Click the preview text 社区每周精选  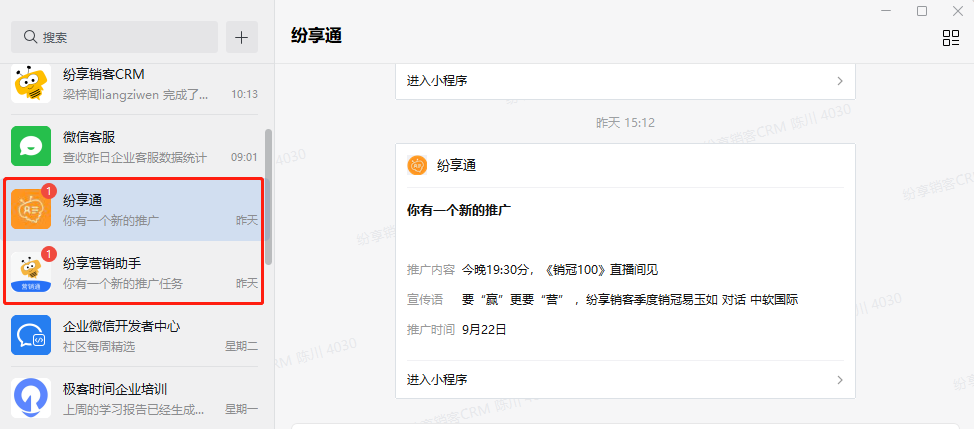pos(99,346)
